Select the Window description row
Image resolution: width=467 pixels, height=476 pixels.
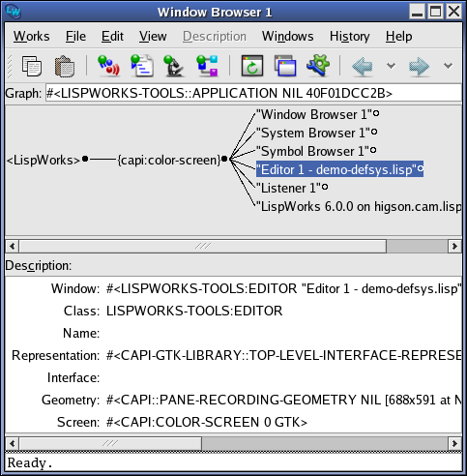pos(233,288)
